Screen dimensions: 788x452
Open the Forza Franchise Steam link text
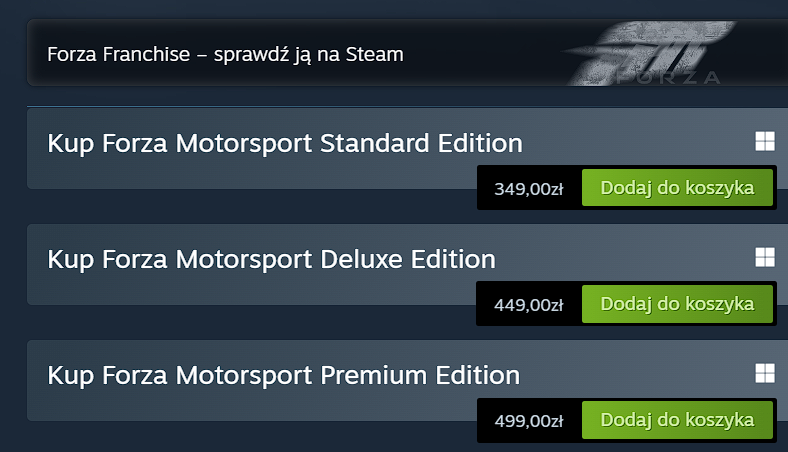pyautogui.click(x=225, y=54)
